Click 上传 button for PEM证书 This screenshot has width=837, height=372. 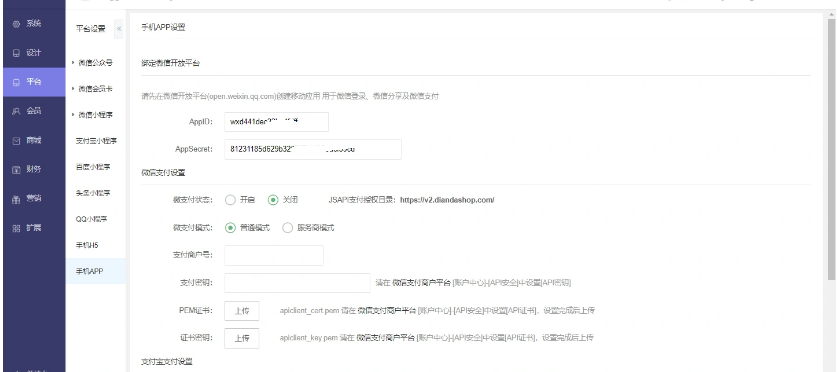point(242,311)
